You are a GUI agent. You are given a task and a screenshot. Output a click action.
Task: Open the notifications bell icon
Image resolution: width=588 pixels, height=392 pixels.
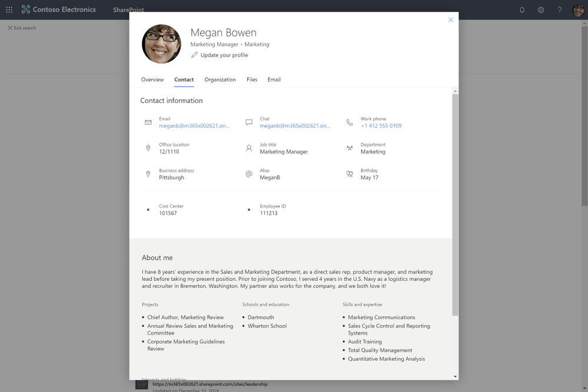coord(522,10)
